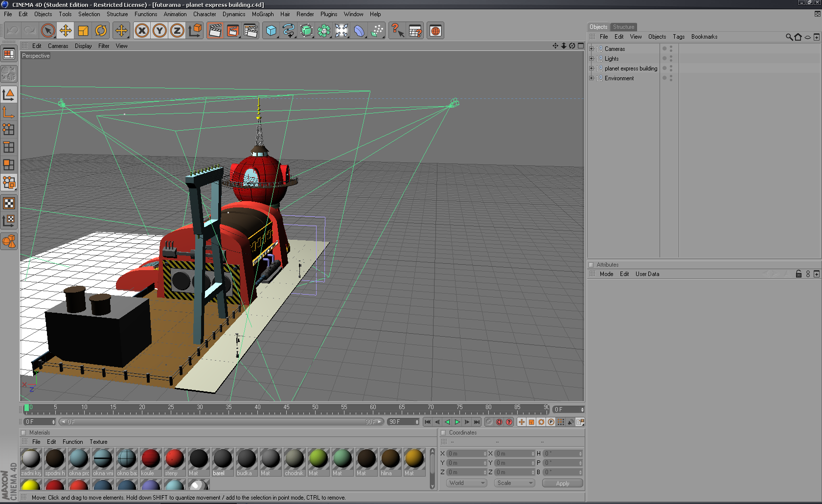Toggle world coordinate system icon

195,31
